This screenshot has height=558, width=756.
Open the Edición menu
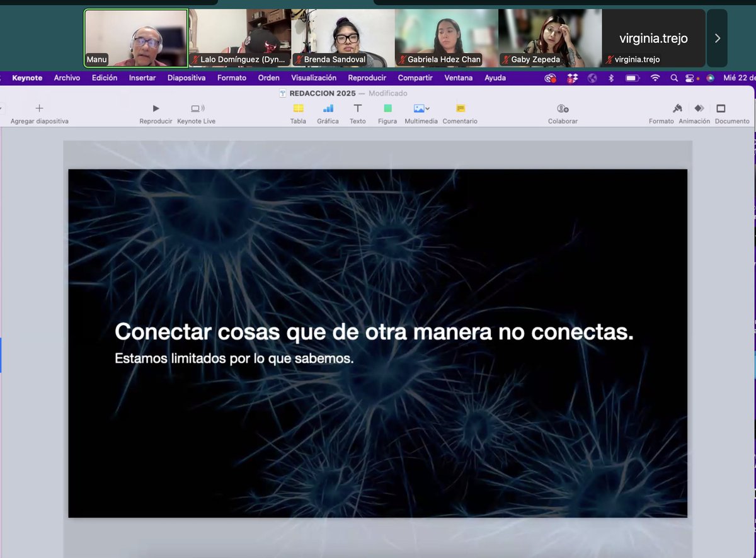point(105,78)
